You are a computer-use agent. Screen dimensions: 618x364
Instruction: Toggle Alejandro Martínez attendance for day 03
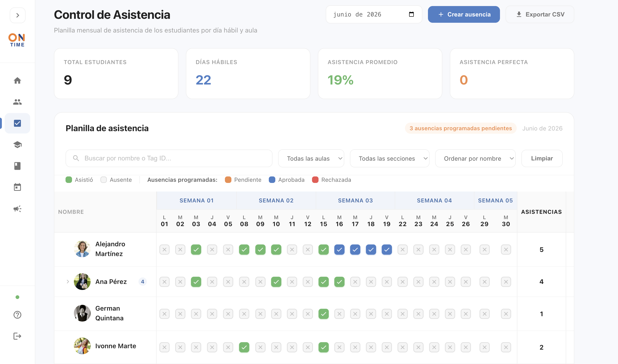(x=196, y=250)
